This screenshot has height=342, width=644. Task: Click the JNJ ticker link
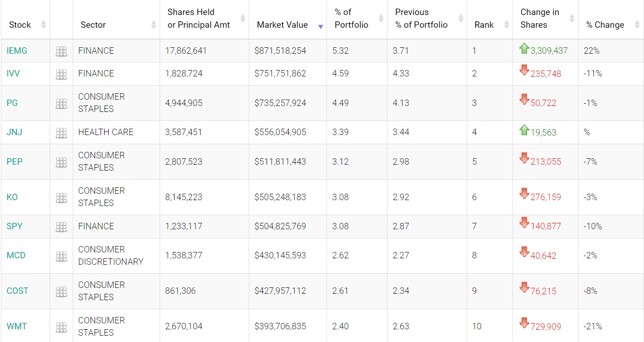point(15,132)
